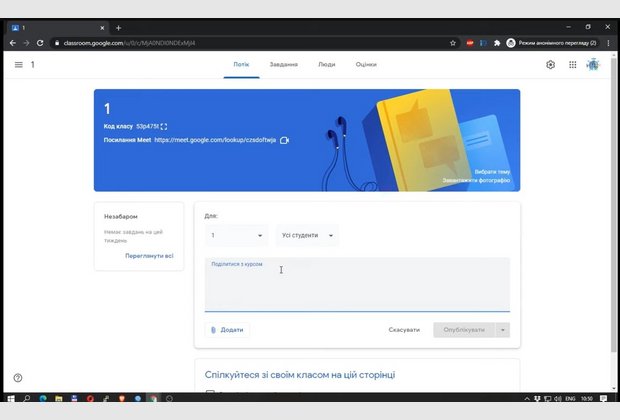Close the browser tab titled 1
The image size is (620, 420).
[x=102, y=28]
